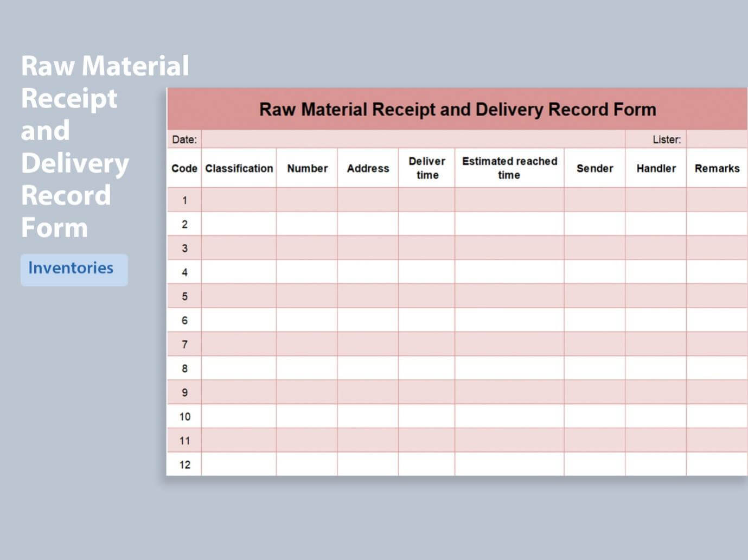Click the Number column header
This screenshot has height=560, width=748.
pyautogui.click(x=307, y=168)
